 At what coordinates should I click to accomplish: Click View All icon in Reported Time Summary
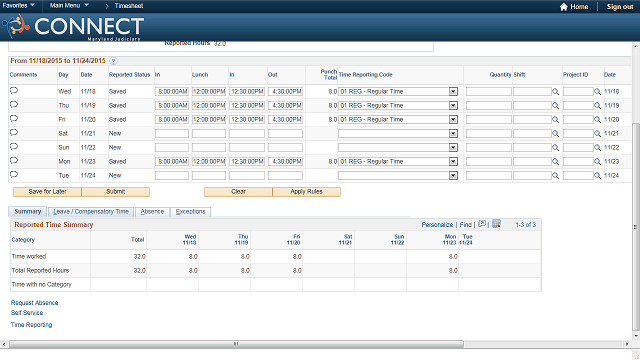(x=482, y=224)
